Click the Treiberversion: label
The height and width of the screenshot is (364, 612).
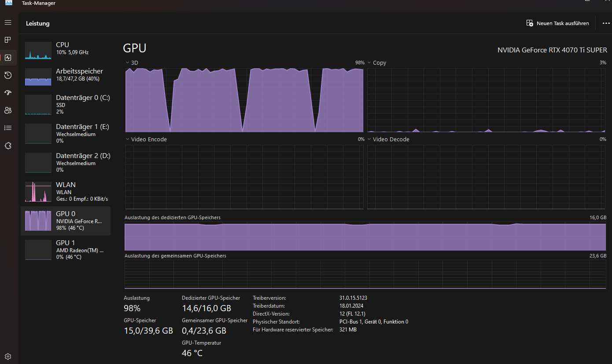coord(269,298)
